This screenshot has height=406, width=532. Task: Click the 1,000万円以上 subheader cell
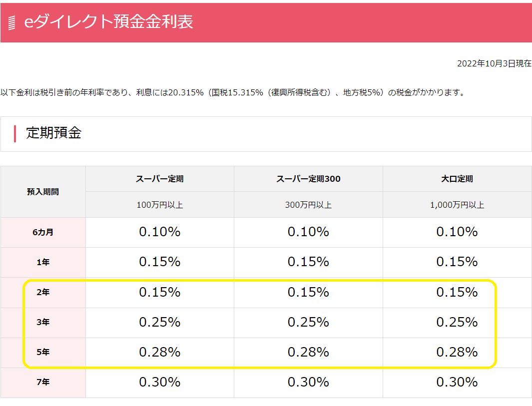click(x=457, y=205)
